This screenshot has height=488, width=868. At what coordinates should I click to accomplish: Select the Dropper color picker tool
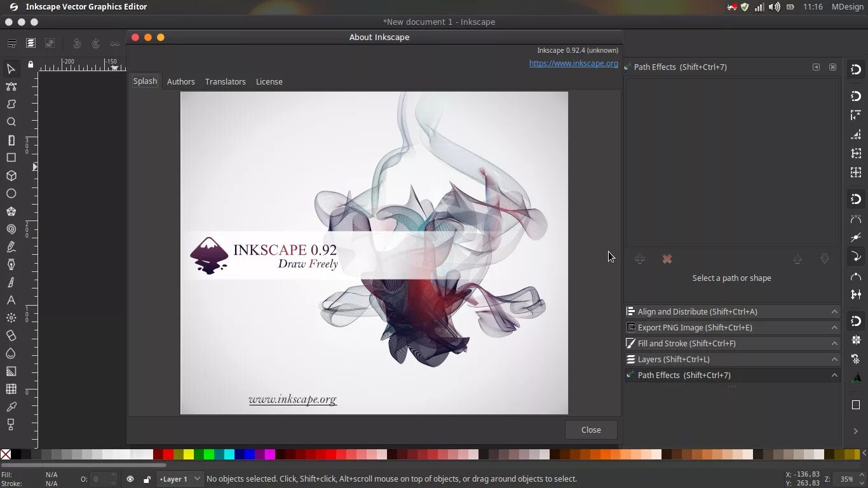(11, 407)
